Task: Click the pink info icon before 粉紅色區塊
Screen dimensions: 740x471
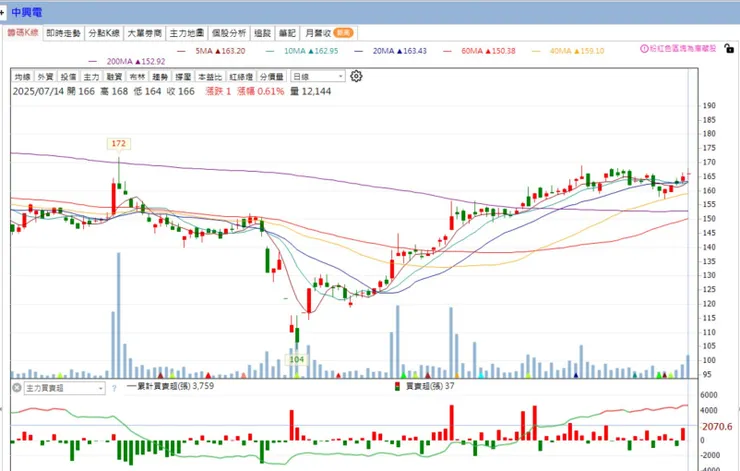Action: (x=644, y=48)
